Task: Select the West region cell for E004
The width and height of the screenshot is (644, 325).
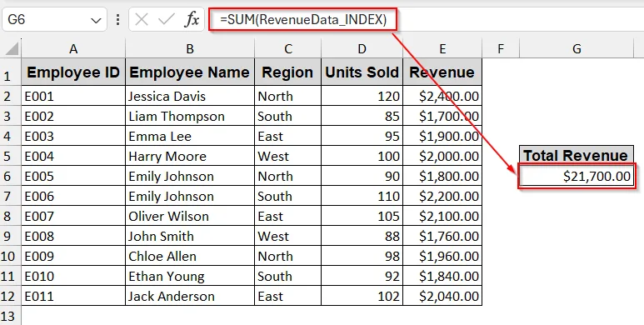Action: (x=288, y=156)
